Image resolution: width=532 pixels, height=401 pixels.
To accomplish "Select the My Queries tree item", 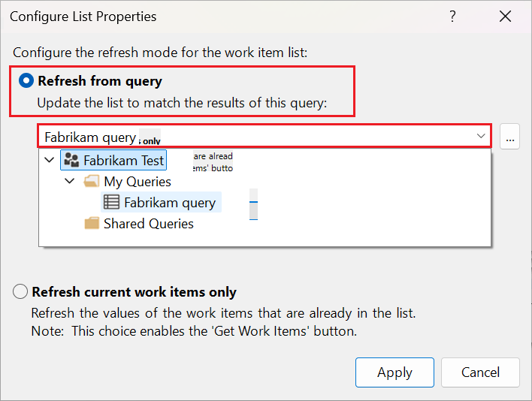I will tap(137, 181).
